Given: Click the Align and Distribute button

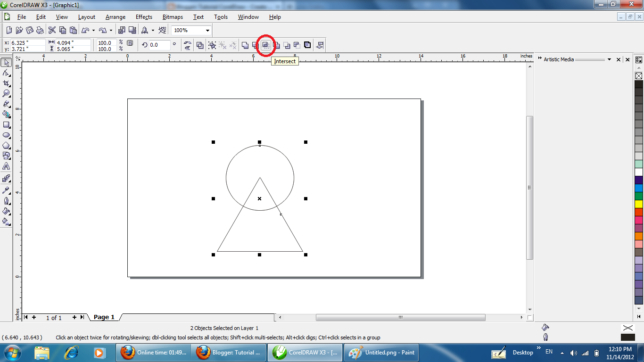Looking at the screenshot, I should (x=320, y=45).
